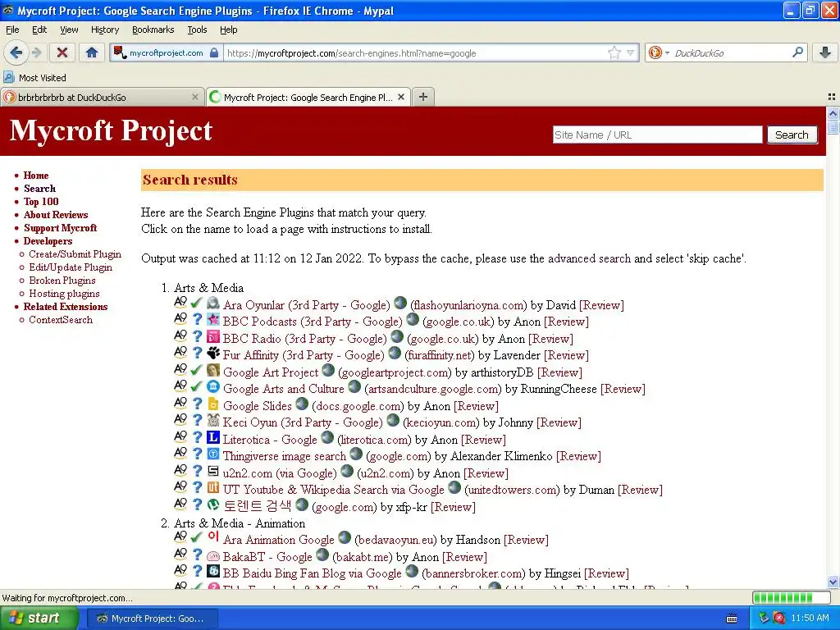Click the Most Visited bookmarks icon

click(8, 77)
